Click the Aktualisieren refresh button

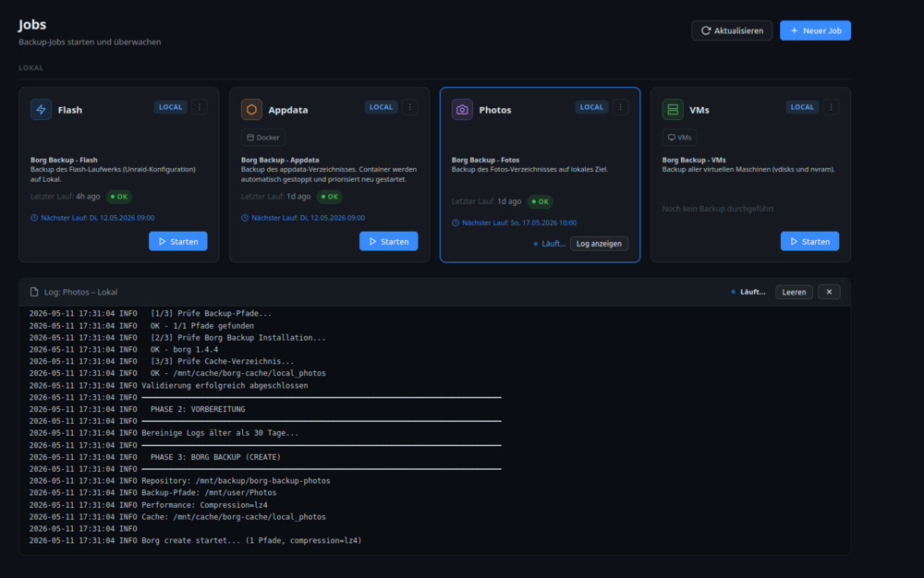coord(731,30)
